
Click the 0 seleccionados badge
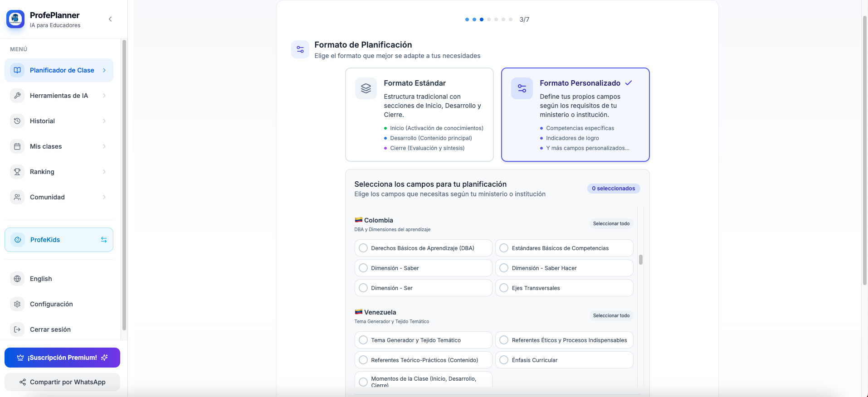click(x=614, y=189)
